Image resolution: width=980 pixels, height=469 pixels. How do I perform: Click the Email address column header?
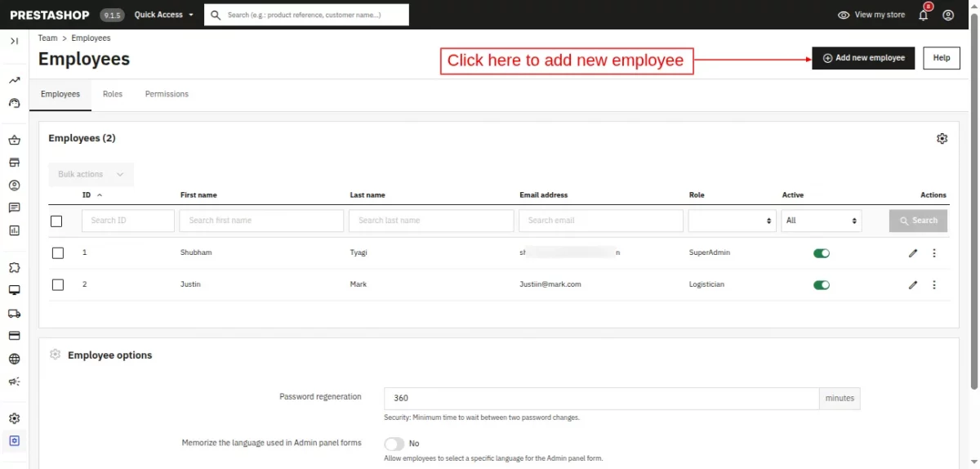tap(544, 195)
